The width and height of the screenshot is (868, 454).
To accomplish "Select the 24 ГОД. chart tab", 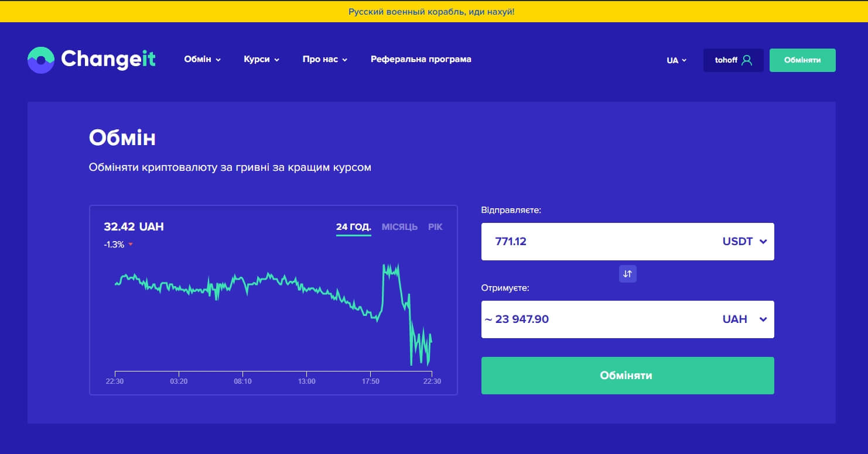I will (354, 227).
